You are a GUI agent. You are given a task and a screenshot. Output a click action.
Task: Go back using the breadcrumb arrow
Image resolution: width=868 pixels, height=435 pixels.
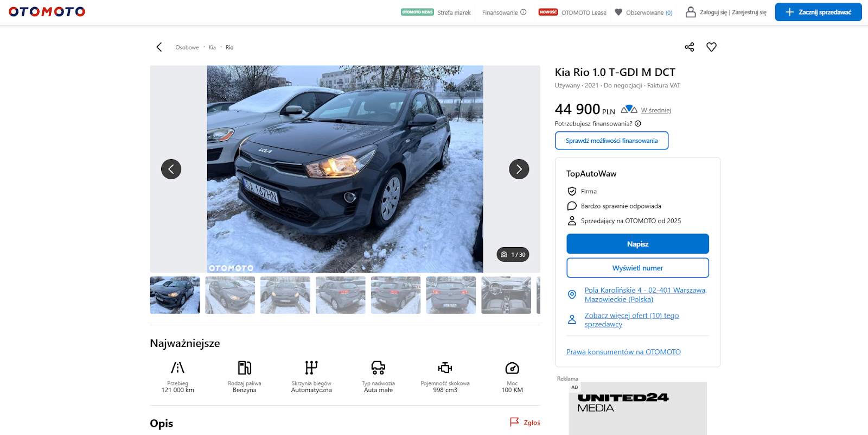click(x=159, y=47)
